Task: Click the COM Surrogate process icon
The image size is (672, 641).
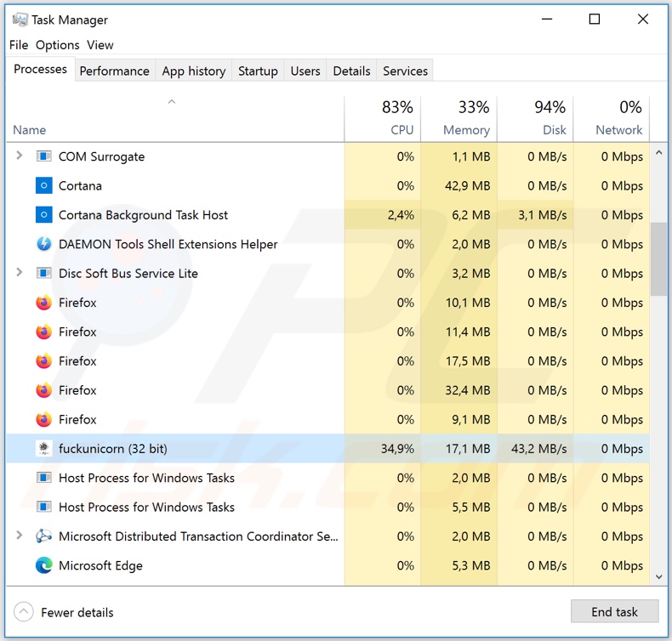Action: pyautogui.click(x=43, y=156)
